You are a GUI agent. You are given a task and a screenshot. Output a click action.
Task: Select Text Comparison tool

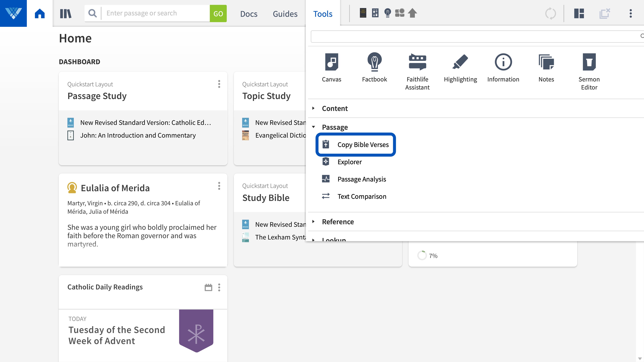(x=362, y=196)
